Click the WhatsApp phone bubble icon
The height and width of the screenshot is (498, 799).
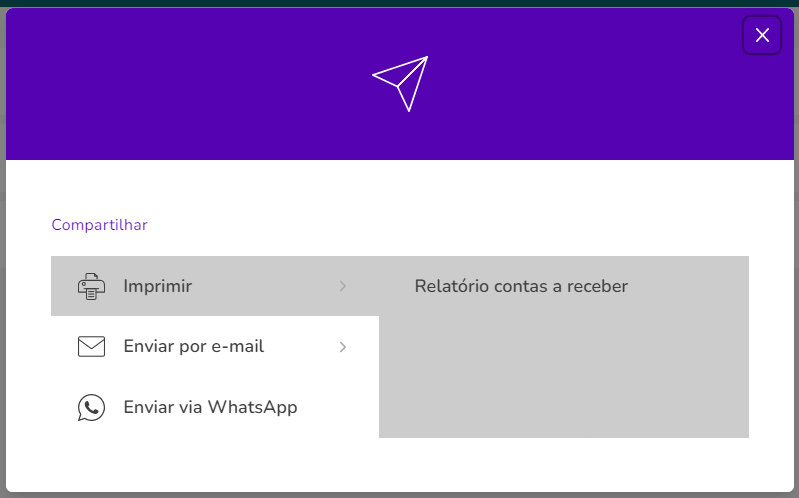tap(91, 407)
